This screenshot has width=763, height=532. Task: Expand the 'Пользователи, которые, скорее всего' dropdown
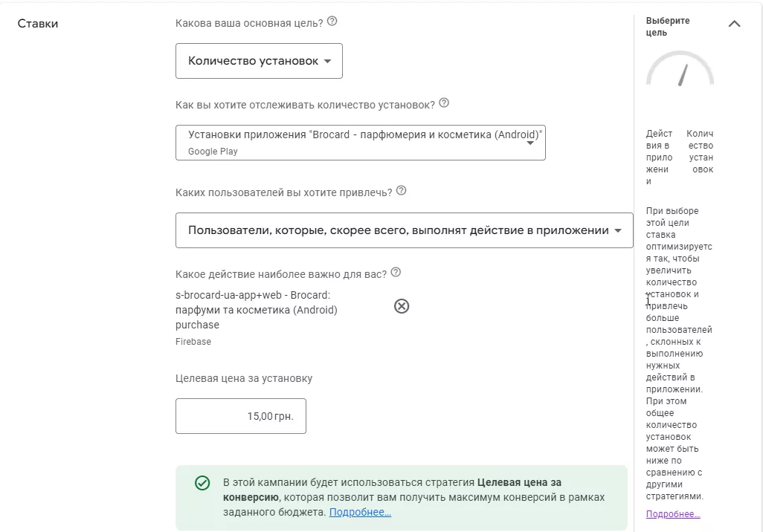(x=404, y=230)
